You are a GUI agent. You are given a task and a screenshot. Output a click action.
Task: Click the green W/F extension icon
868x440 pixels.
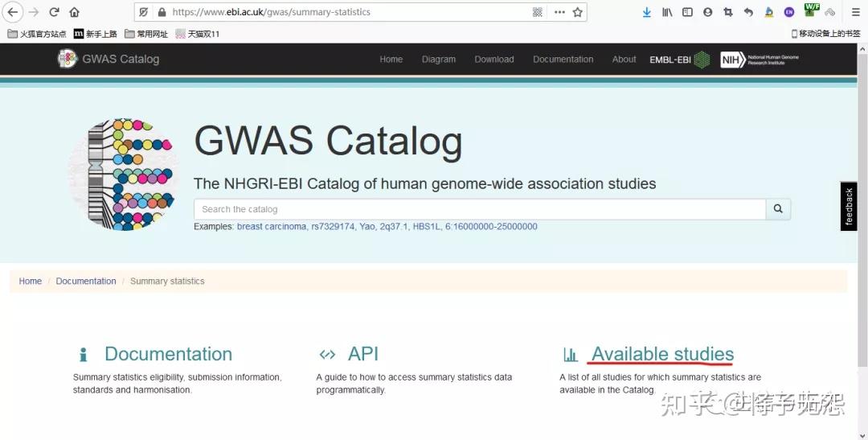[812, 10]
